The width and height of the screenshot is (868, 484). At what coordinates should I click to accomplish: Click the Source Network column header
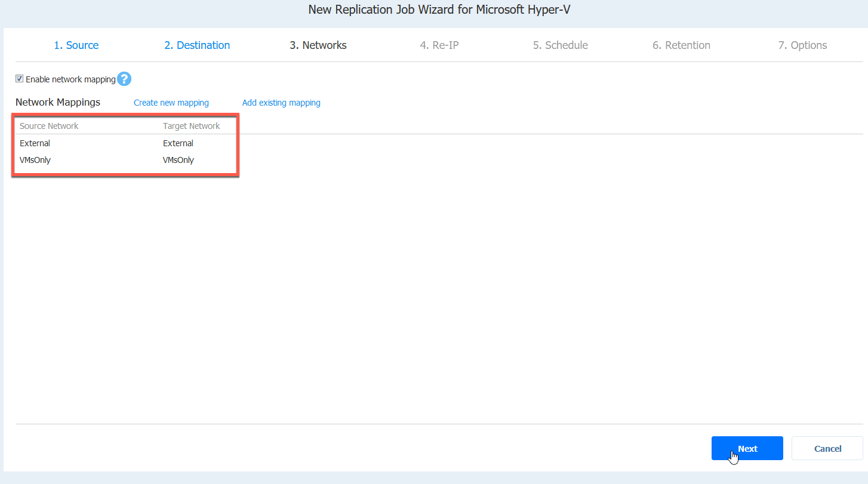(x=49, y=126)
